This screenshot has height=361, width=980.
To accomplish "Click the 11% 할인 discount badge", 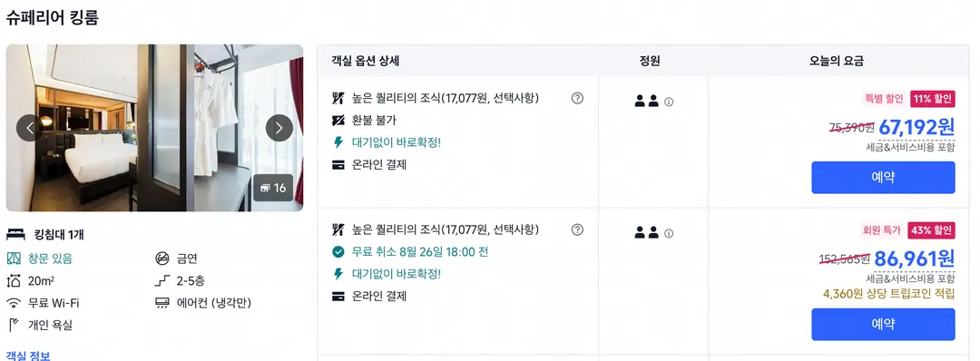I will (933, 98).
